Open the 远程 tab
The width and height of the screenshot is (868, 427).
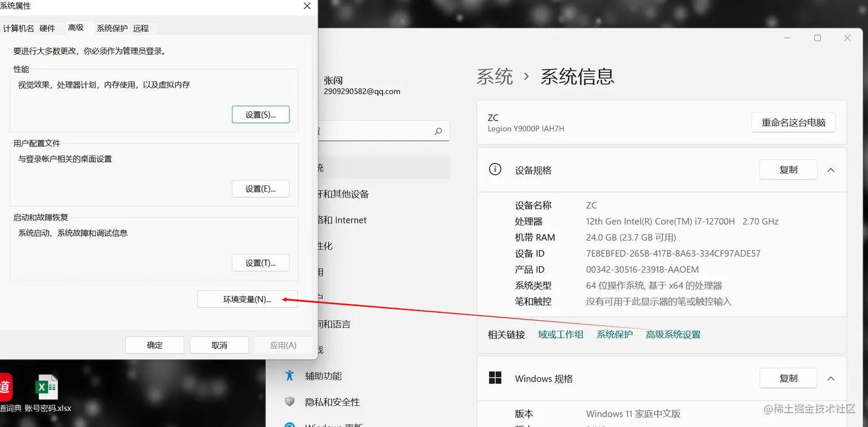pyautogui.click(x=141, y=28)
